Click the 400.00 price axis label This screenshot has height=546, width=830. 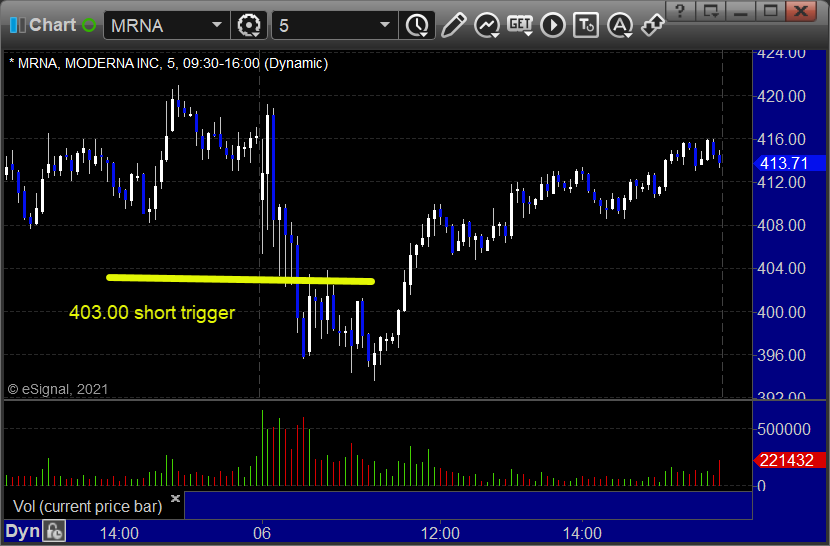(x=781, y=312)
